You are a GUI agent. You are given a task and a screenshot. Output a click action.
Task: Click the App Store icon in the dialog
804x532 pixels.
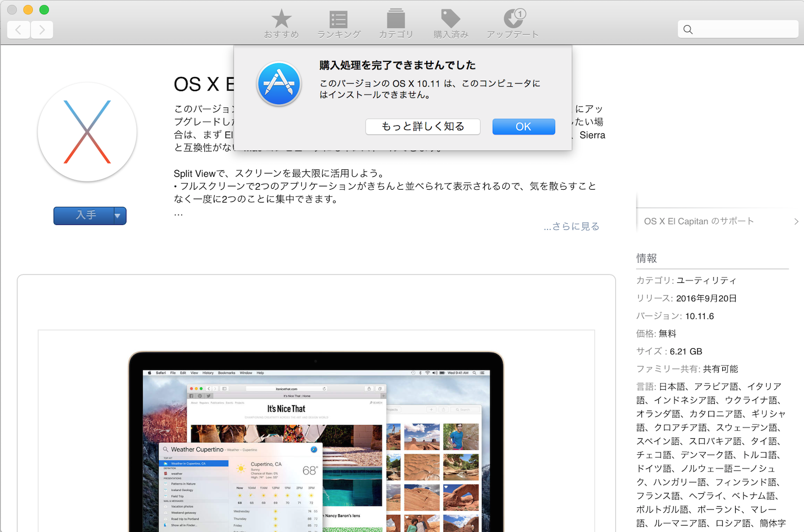click(279, 84)
